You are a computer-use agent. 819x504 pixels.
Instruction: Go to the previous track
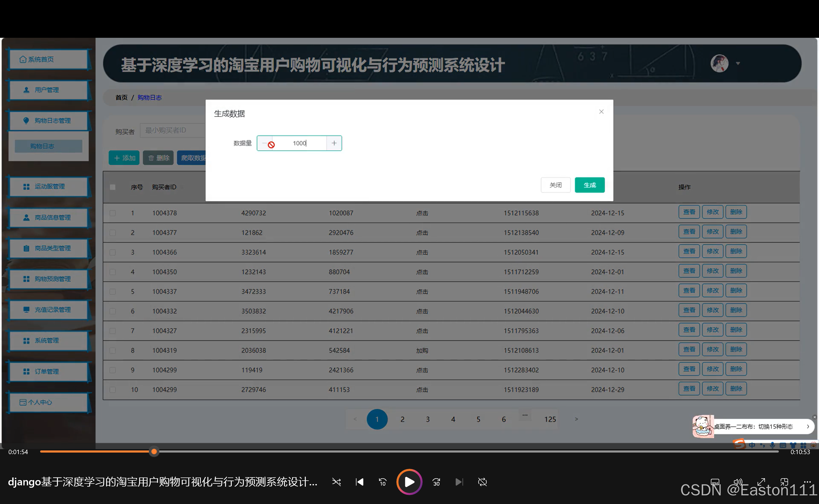click(360, 482)
